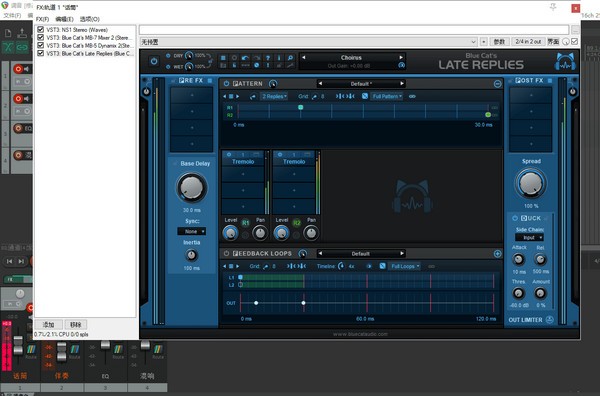Open the Sync None dropdown
This screenshot has width=600, height=396.
[x=191, y=231]
